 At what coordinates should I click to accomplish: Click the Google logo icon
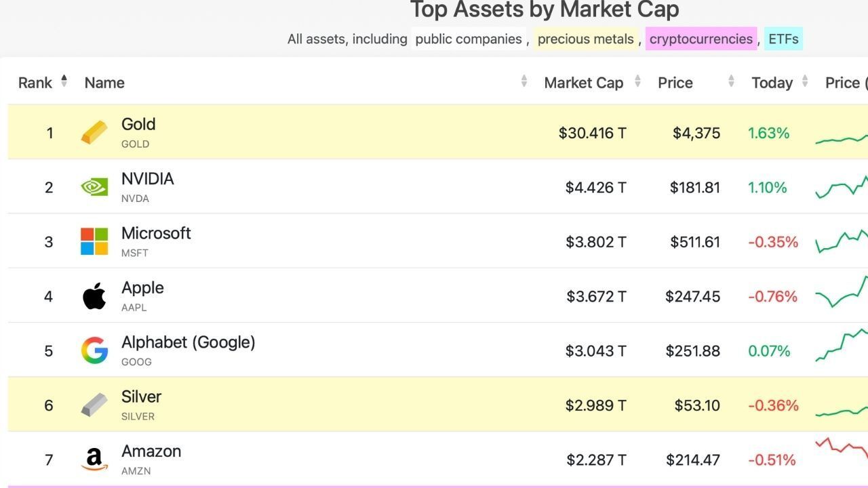click(x=94, y=350)
